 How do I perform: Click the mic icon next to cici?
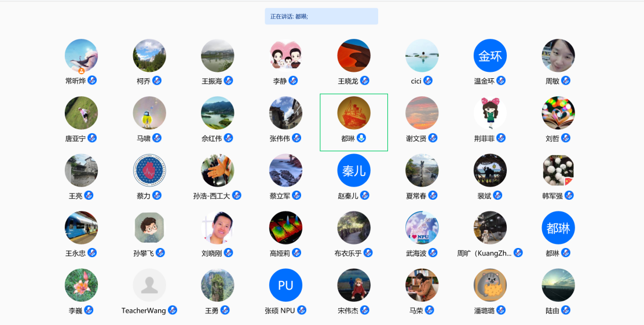click(428, 81)
